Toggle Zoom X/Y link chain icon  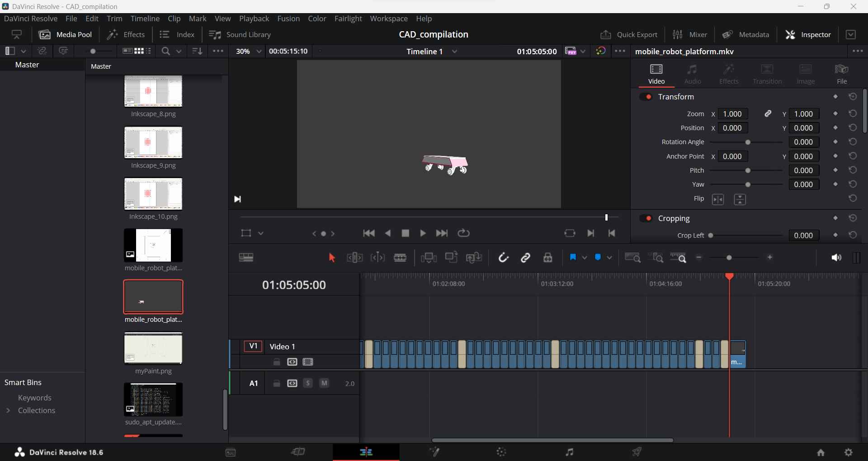pyautogui.click(x=768, y=114)
